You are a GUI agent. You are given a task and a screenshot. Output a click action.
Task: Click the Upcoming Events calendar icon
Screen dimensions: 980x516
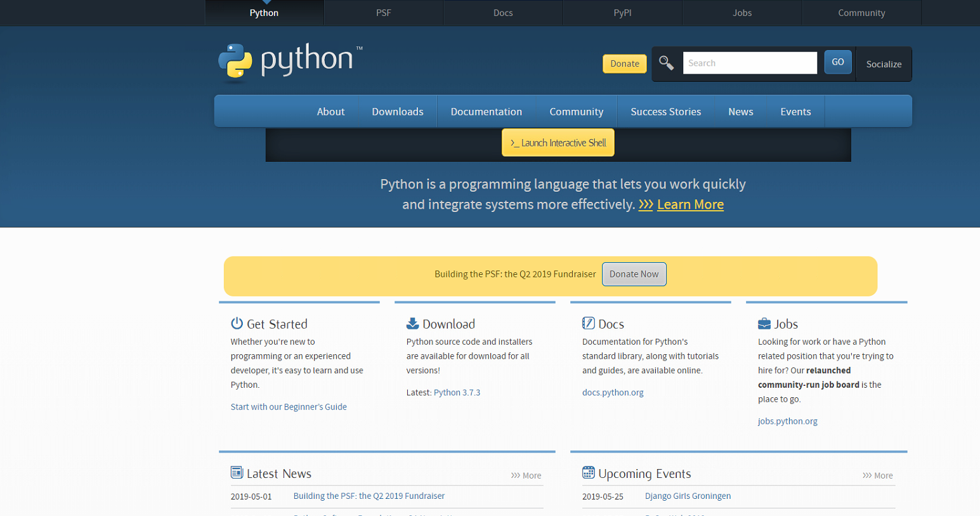[588, 472]
